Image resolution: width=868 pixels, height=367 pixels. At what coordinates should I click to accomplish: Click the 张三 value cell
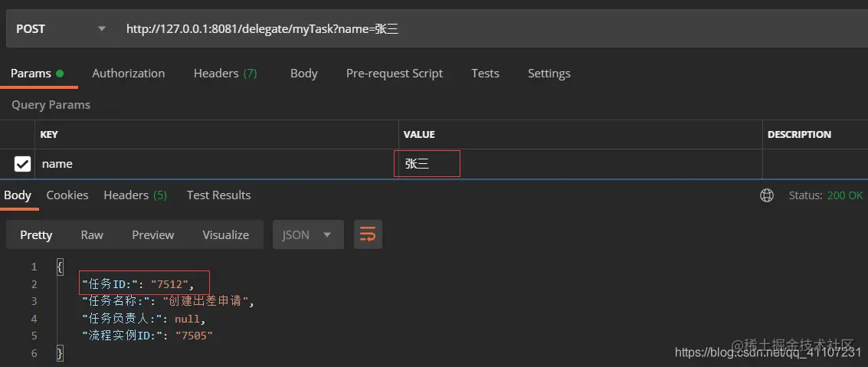[x=580, y=164]
